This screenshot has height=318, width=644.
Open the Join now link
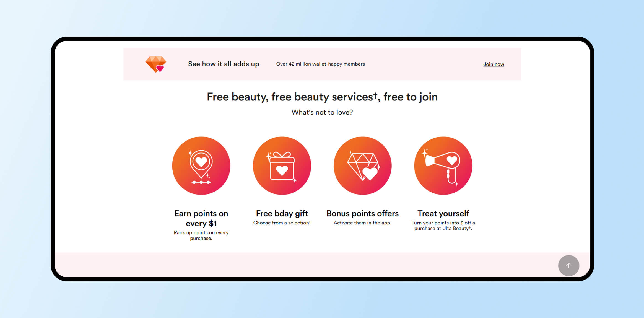click(494, 64)
